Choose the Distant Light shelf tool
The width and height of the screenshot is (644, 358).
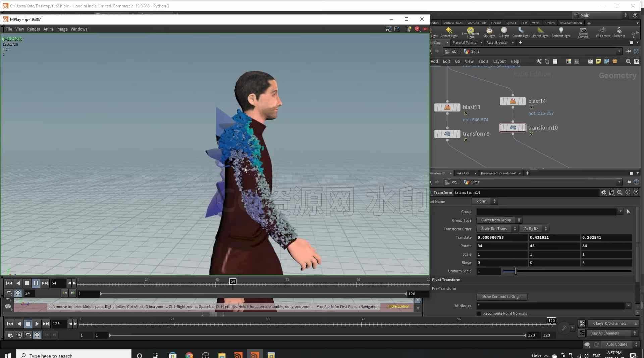point(449,32)
